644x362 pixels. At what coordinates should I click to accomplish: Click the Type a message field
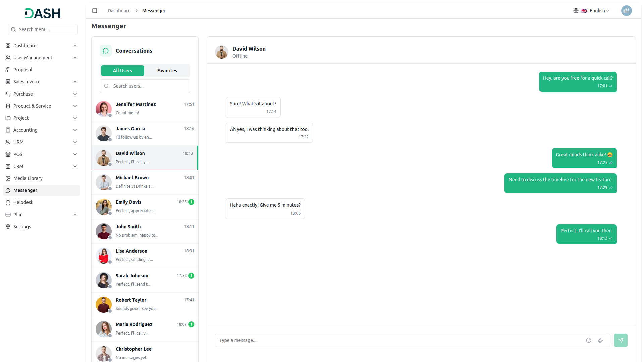tap(399, 340)
